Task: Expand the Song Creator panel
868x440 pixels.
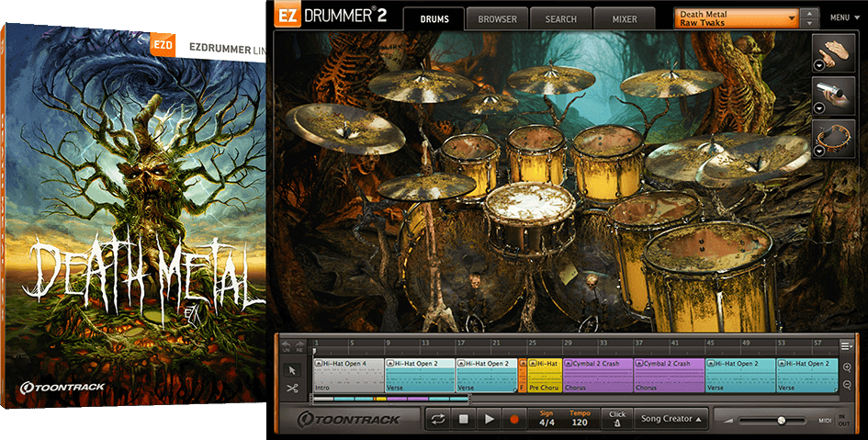Action: click(671, 419)
